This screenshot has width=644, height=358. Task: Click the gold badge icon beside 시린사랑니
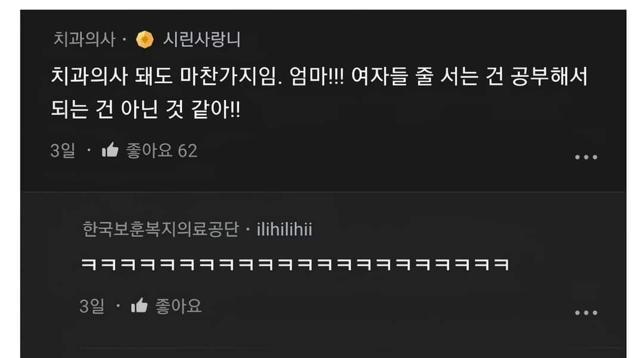tap(144, 40)
